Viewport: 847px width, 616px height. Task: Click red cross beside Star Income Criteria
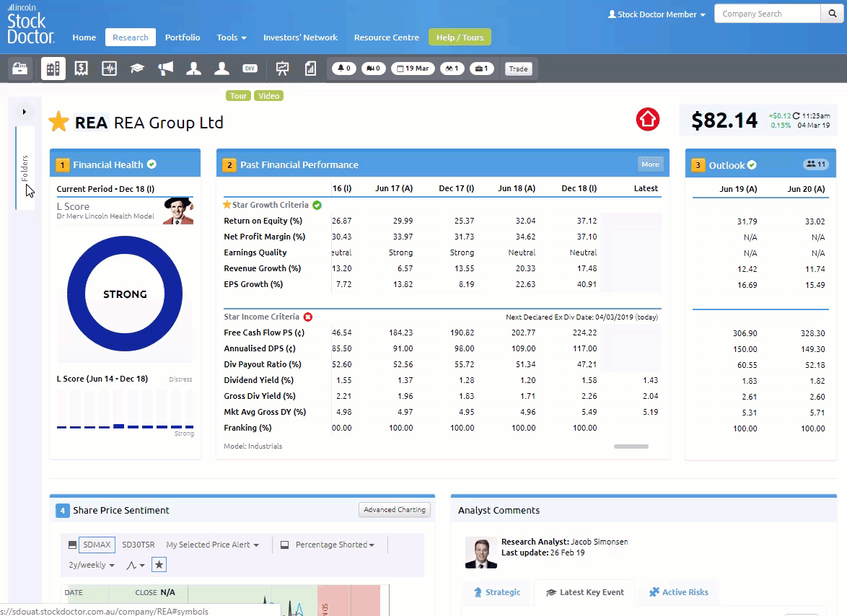click(x=308, y=317)
